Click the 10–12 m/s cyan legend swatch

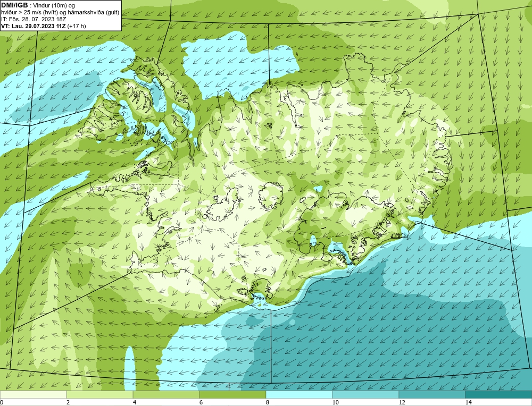365,394
